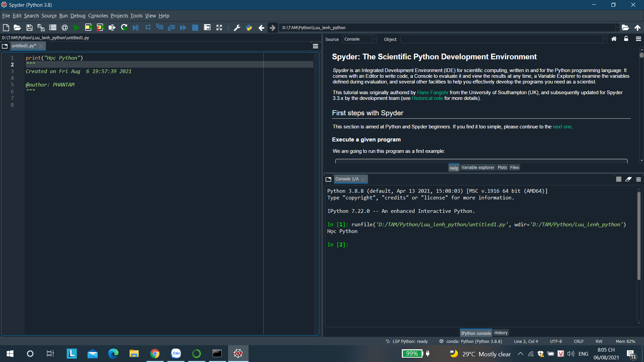Image resolution: width=644 pixels, height=362 pixels.
Task: Expand the Source Console dropdown
Action: coord(374,39)
